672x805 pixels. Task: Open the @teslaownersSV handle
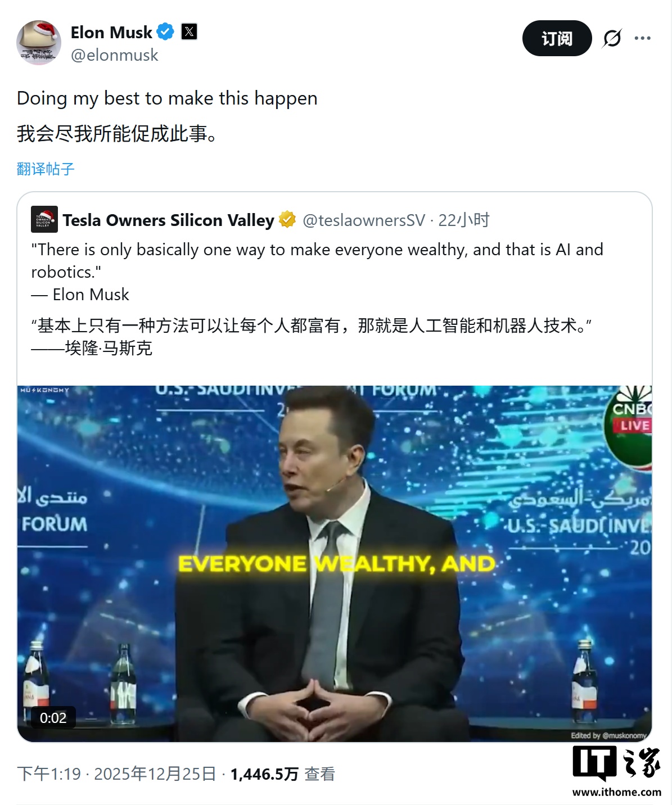click(364, 220)
